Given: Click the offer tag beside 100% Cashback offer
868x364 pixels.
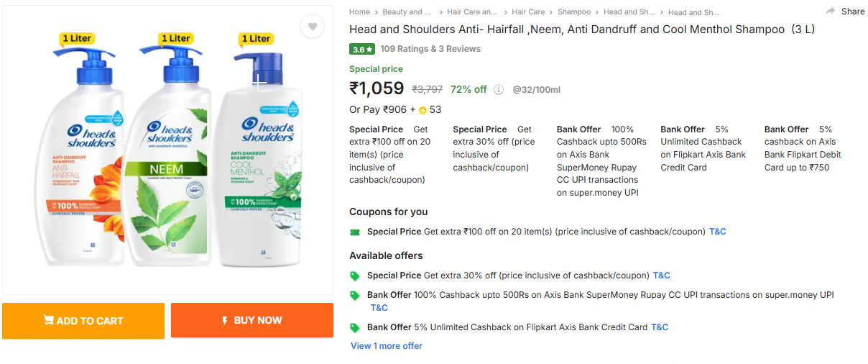Looking at the screenshot, I should coord(354,295).
